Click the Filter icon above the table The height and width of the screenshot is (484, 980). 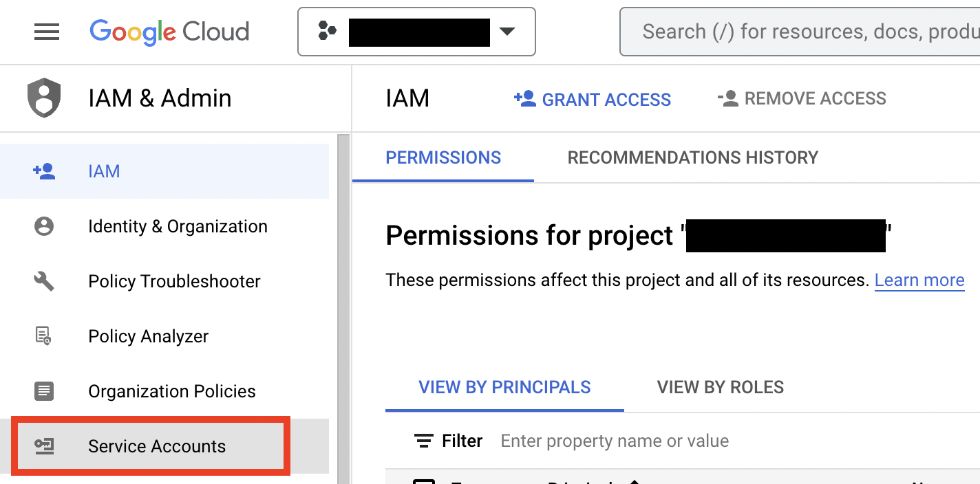(424, 441)
